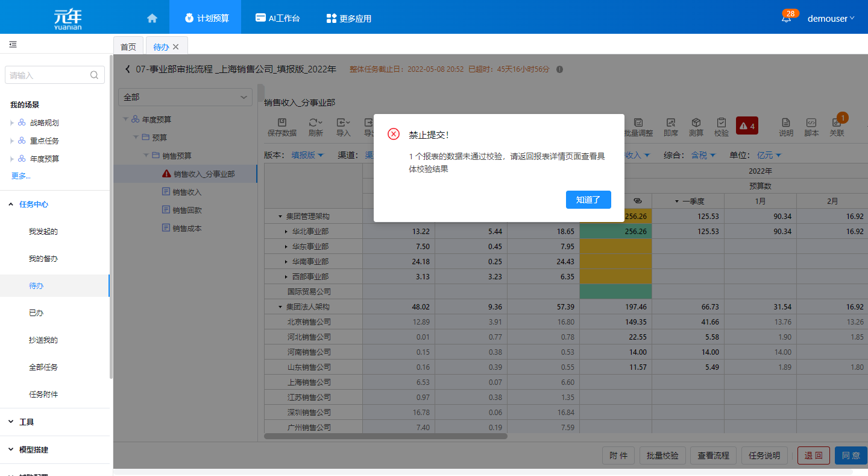The height and width of the screenshot is (476, 868).
Task: Click the 知道了 button in dialog
Action: pos(588,200)
